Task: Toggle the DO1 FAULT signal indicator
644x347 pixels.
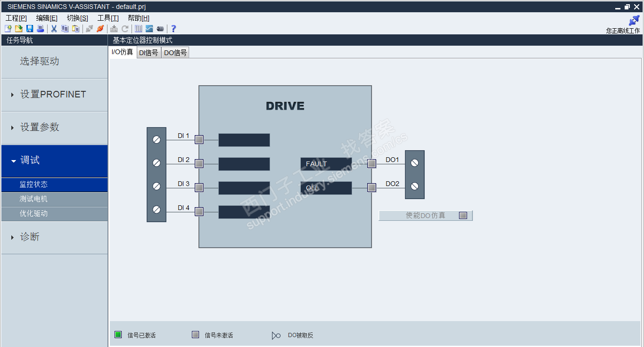Action: pos(372,163)
